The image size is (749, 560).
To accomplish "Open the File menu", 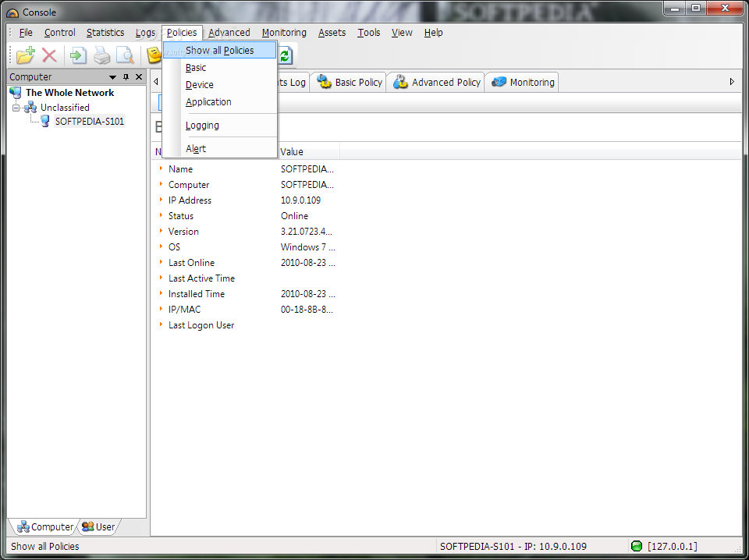I will click(x=26, y=33).
